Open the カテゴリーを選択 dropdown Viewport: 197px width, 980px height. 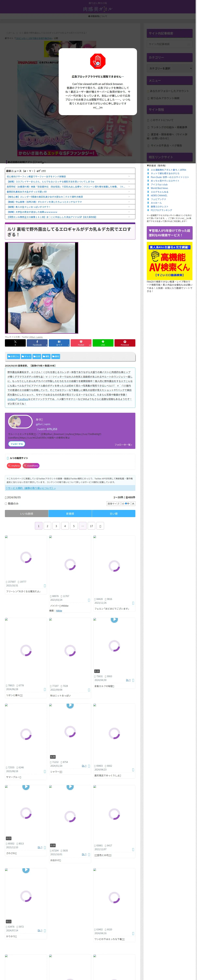[x=170, y=68]
